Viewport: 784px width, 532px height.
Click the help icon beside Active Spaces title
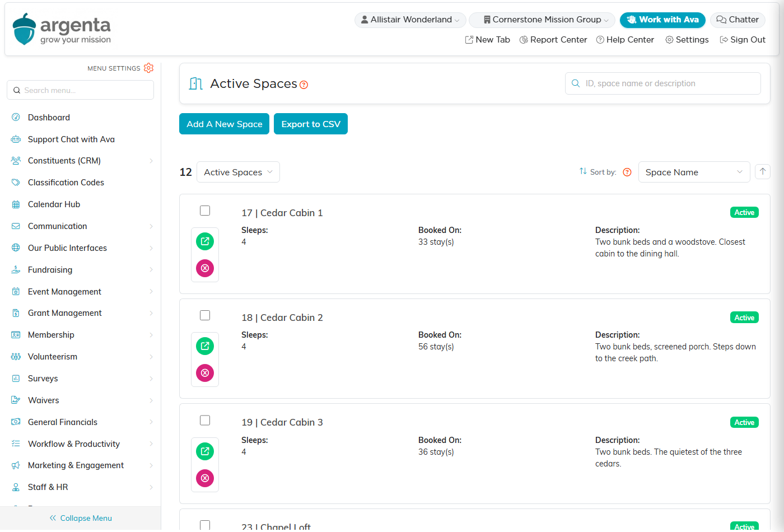[x=304, y=85]
